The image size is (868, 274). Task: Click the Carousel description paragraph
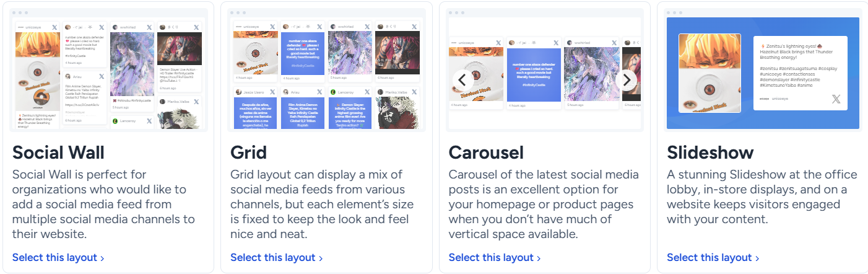pyautogui.click(x=544, y=204)
